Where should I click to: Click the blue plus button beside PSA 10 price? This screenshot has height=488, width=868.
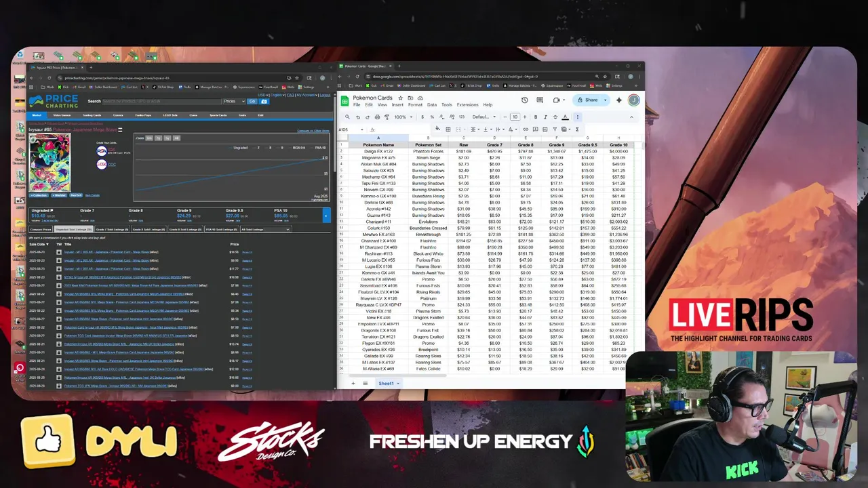pyautogui.click(x=326, y=216)
